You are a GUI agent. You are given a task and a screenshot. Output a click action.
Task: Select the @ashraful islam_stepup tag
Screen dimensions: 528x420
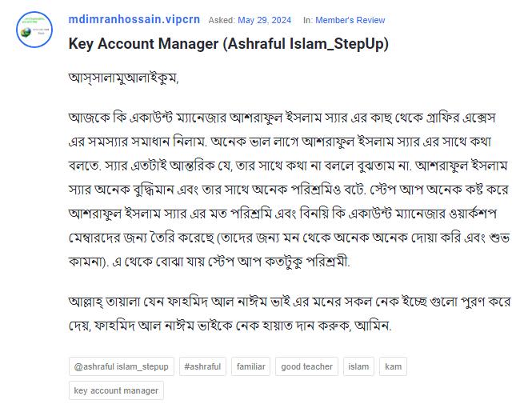tap(121, 366)
